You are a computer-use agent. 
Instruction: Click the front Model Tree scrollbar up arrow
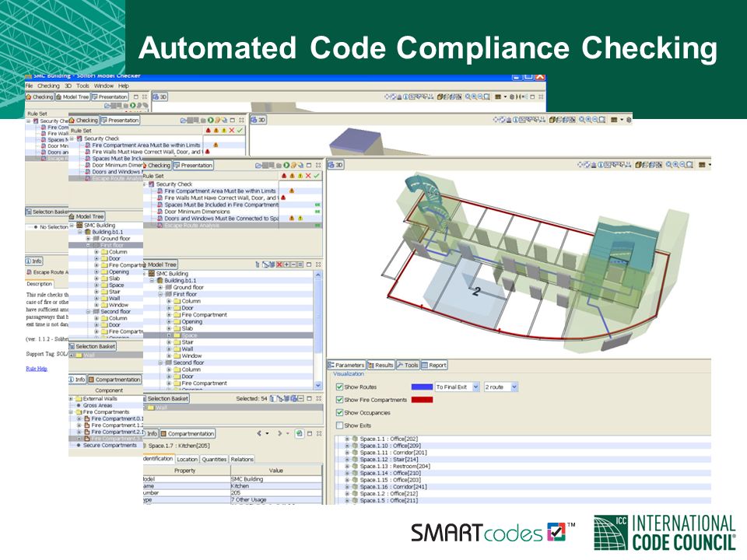pos(317,275)
